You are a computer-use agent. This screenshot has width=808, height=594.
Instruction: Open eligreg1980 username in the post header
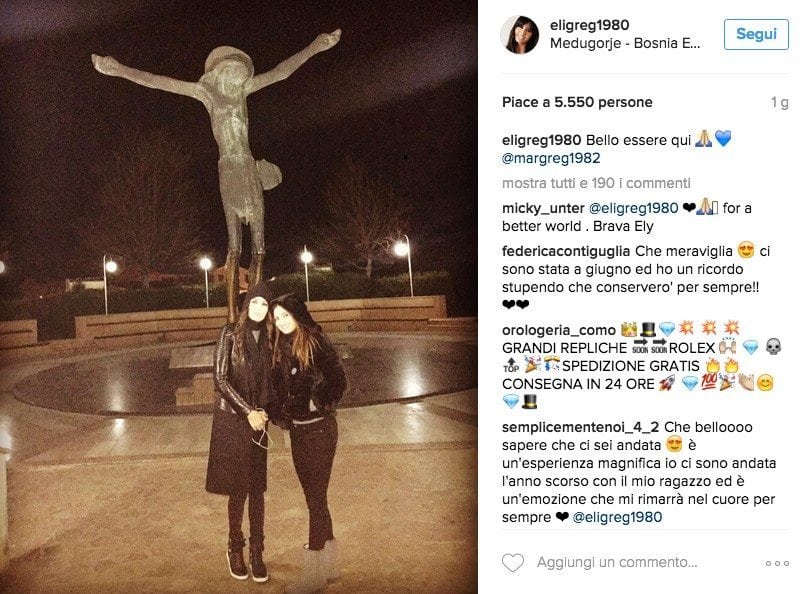(x=590, y=25)
